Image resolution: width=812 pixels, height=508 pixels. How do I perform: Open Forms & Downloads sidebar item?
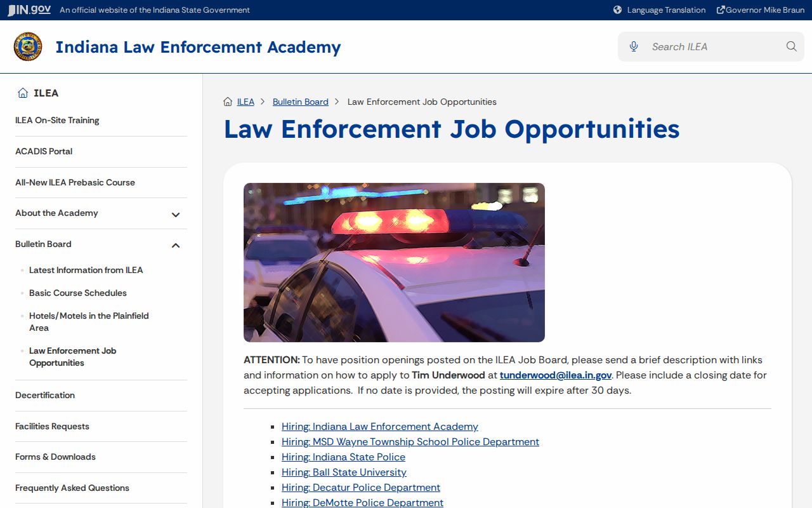(x=55, y=457)
